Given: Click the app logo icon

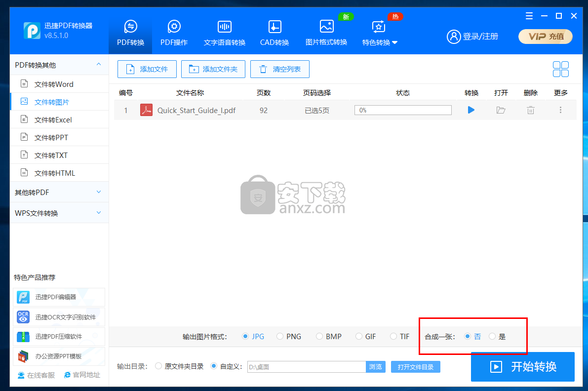Looking at the screenshot, I should [x=32, y=31].
